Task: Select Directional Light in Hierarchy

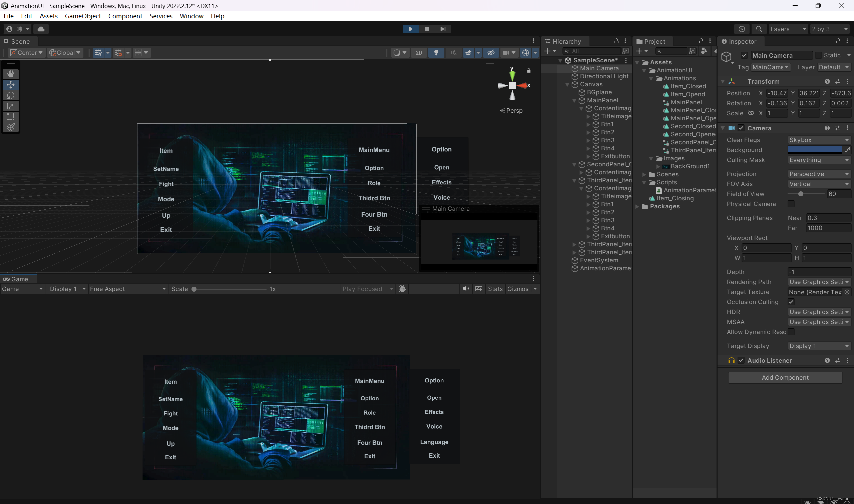Action: coord(604,76)
